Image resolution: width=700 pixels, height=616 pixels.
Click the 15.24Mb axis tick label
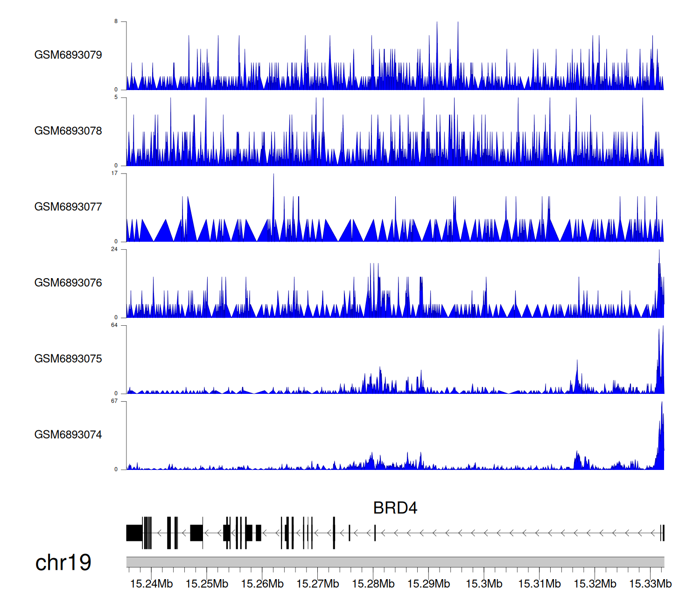[151, 584]
